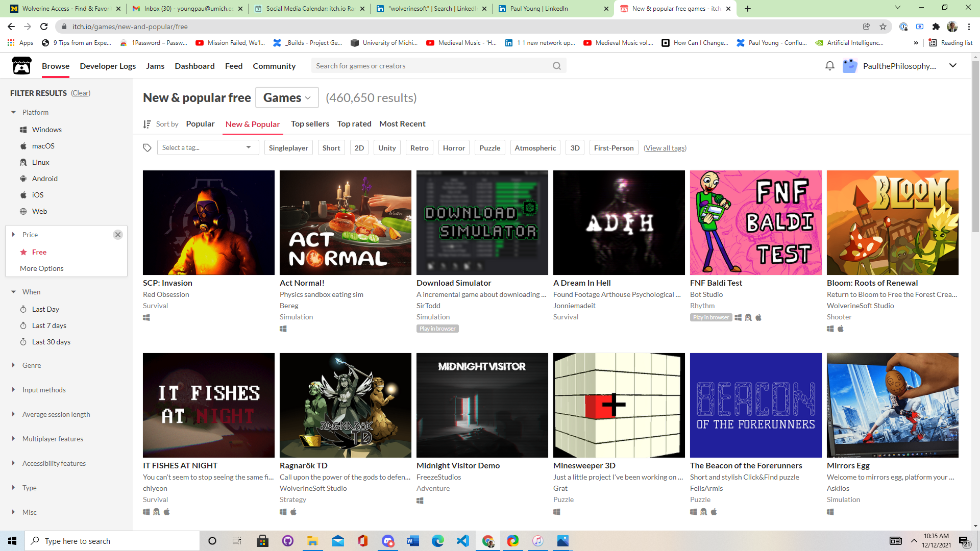This screenshot has height=551, width=980.
Task: Open the notifications bell
Action: click(x=830, y=66)
